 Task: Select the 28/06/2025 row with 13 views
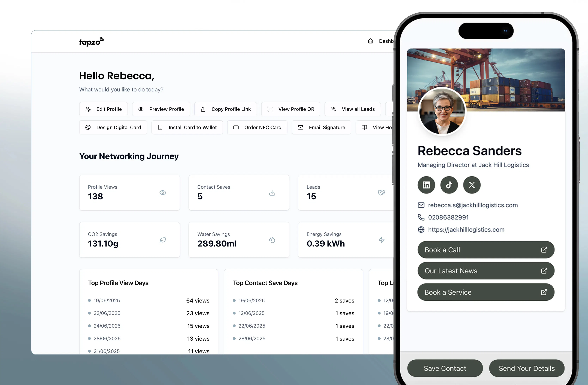point(149,339)
